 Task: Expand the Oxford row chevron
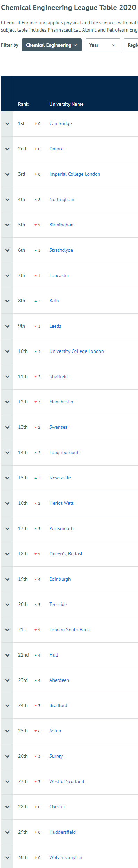coord(7,149)
